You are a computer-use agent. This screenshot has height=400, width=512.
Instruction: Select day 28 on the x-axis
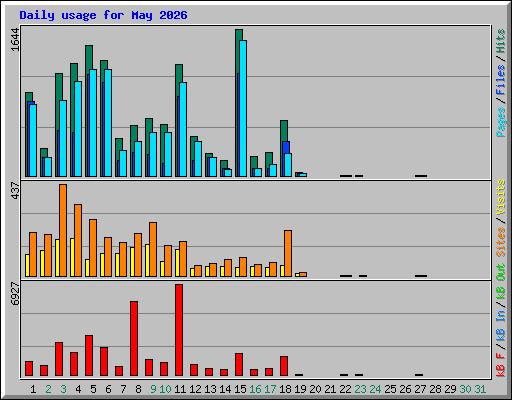[435, 389]
